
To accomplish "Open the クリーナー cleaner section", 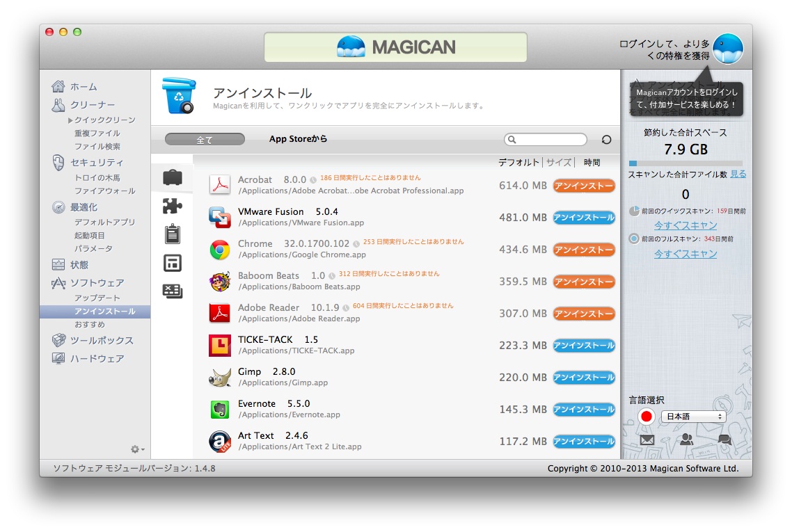I will (x=84, y=105).
